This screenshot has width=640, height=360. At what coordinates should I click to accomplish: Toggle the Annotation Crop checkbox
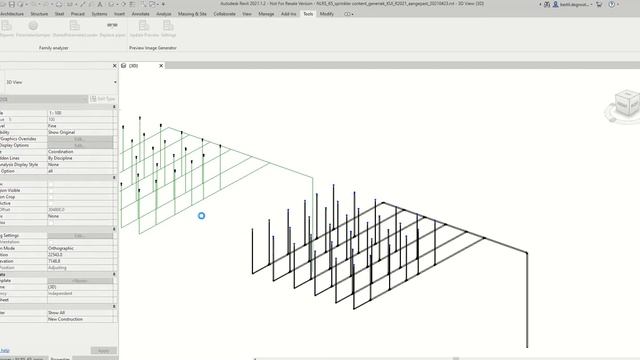coord(51,197)
